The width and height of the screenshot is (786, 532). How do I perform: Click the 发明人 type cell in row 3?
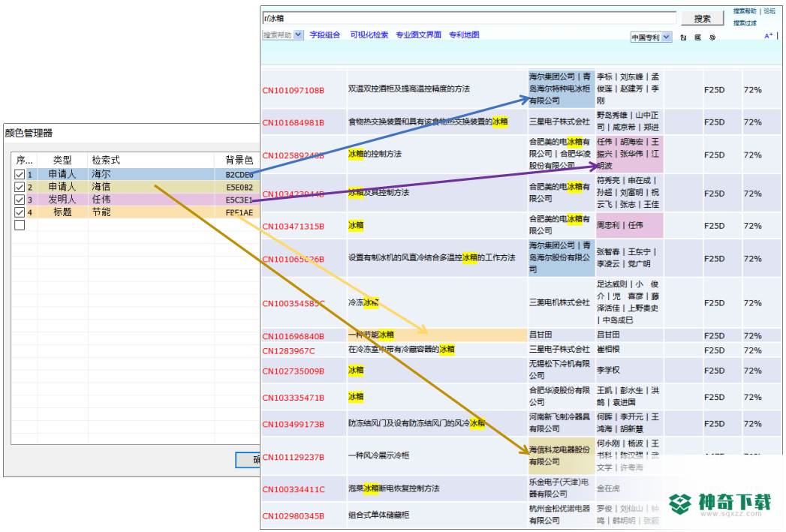(62, 200)
